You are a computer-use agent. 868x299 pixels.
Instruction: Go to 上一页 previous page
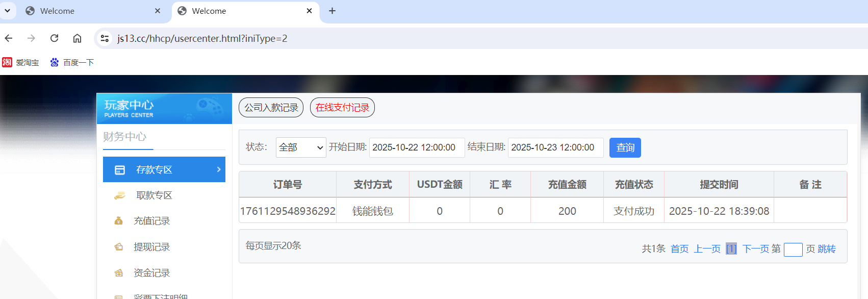tap(707, 249)
